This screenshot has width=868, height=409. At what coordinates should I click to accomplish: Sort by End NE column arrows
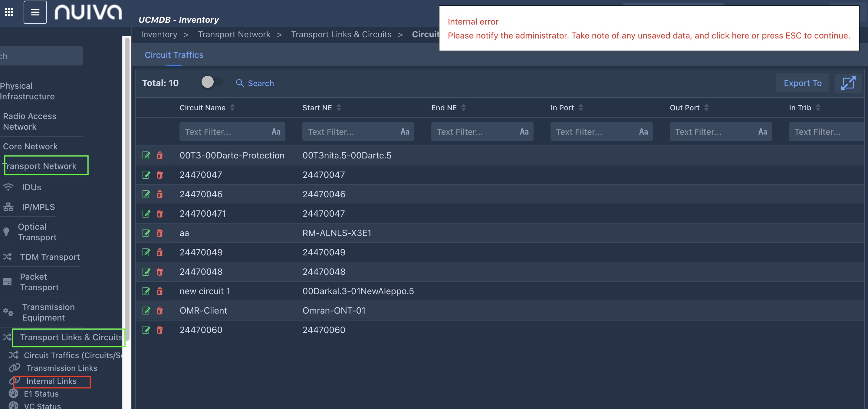pyautogui.click(x=463, y=108)
